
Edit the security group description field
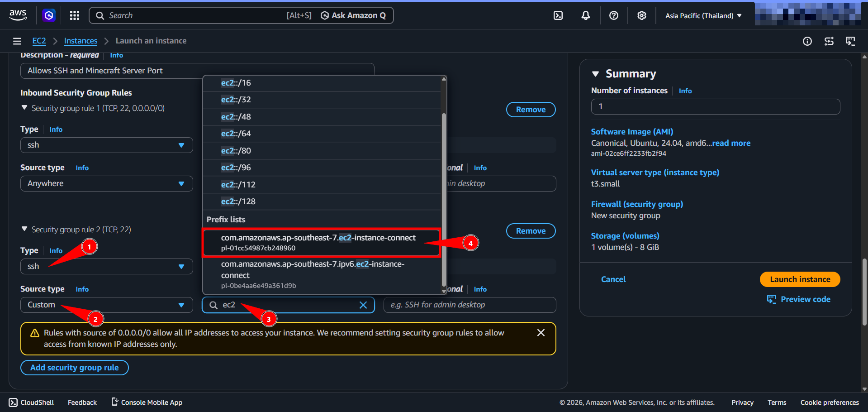(x=197, y=71)
